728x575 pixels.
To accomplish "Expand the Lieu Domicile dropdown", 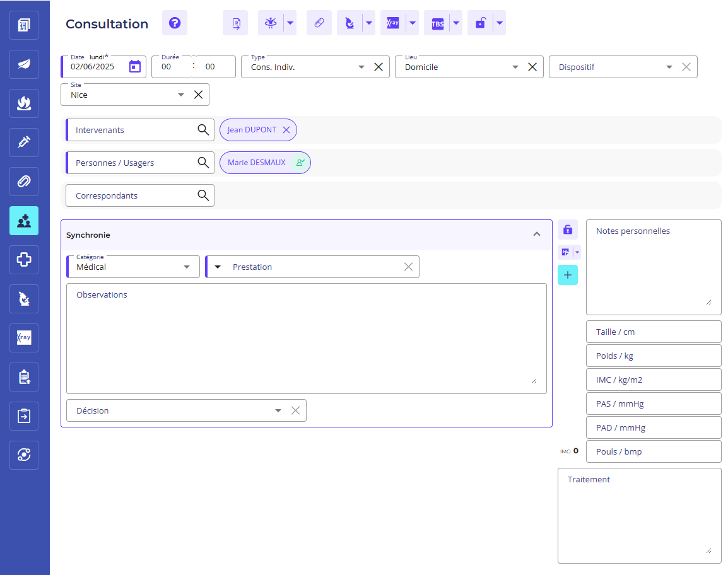I will (515, 67).
